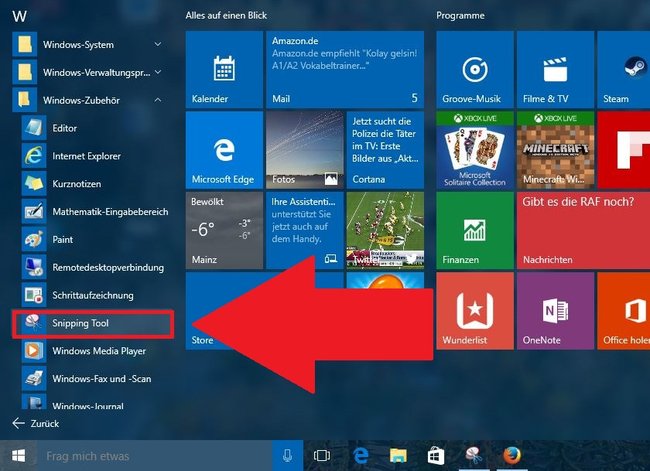Open the Mainz weather tile

[224, 230]
